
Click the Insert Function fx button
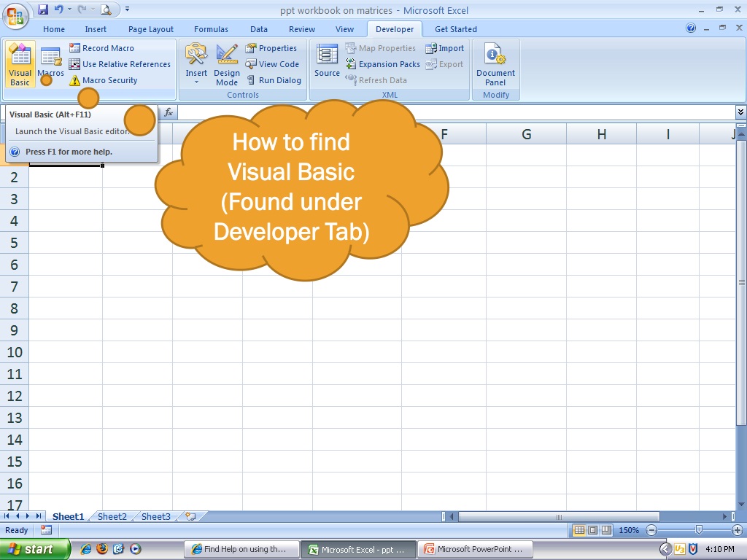click(169, 112)
